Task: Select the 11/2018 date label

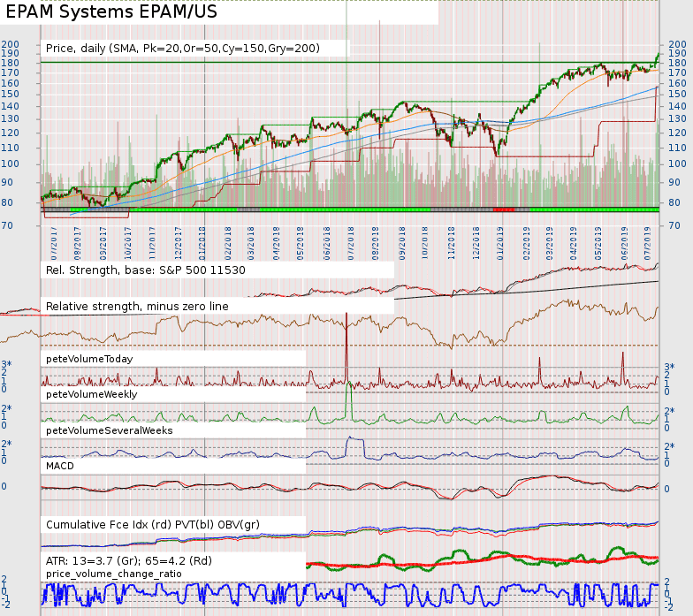Action: click(x=451, y=244)
